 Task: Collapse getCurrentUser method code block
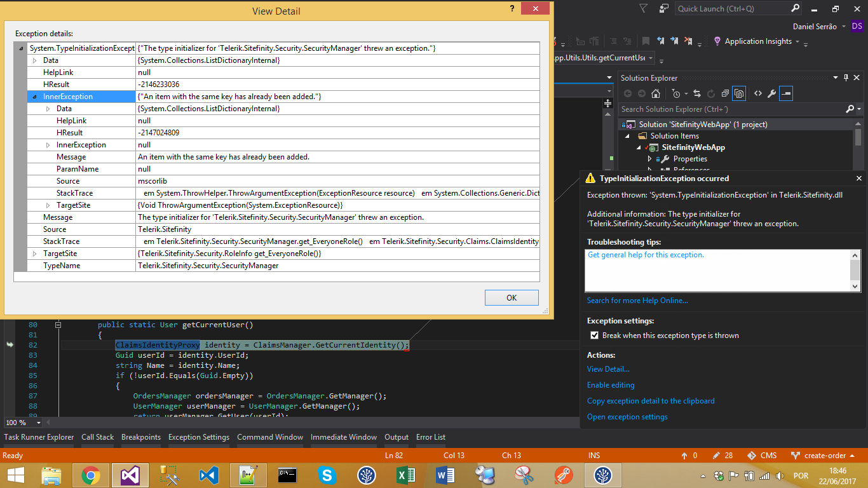(x=58, y=325)
